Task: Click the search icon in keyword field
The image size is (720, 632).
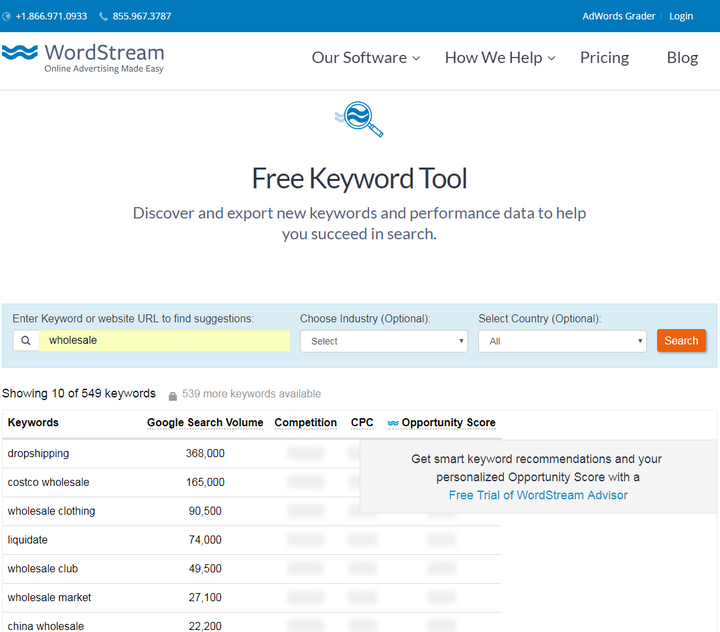Action: pos(26,340)
